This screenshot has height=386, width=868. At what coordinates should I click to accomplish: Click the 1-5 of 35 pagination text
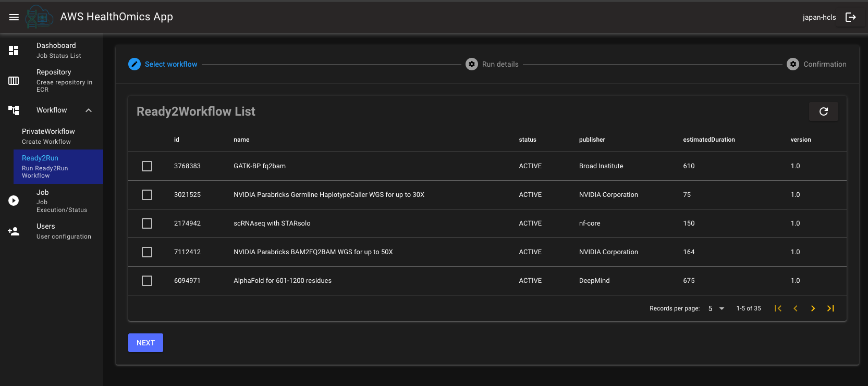point(749,308)
